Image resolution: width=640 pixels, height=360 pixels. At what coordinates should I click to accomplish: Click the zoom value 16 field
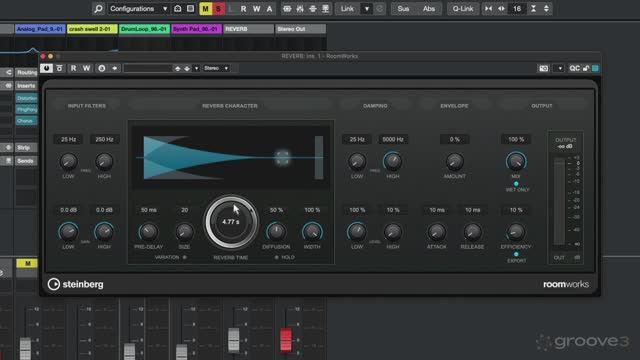tap(517, 9)
